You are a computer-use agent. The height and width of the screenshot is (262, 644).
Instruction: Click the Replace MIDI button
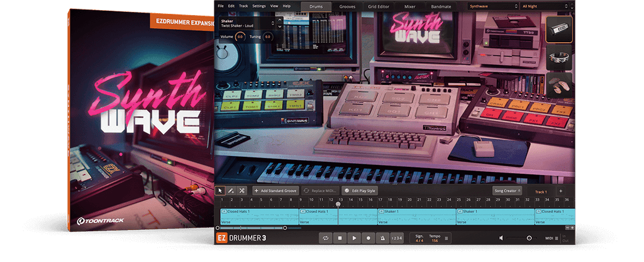321,191
